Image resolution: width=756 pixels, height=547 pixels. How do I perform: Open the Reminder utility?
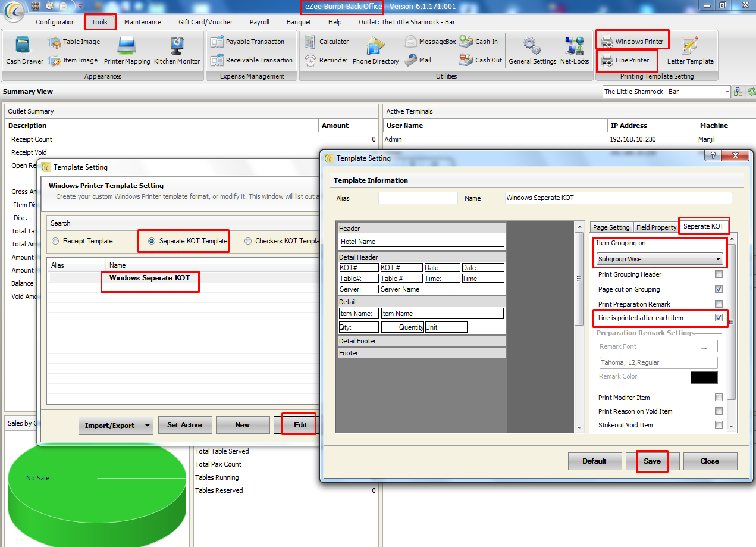click(x=326, y=60)
